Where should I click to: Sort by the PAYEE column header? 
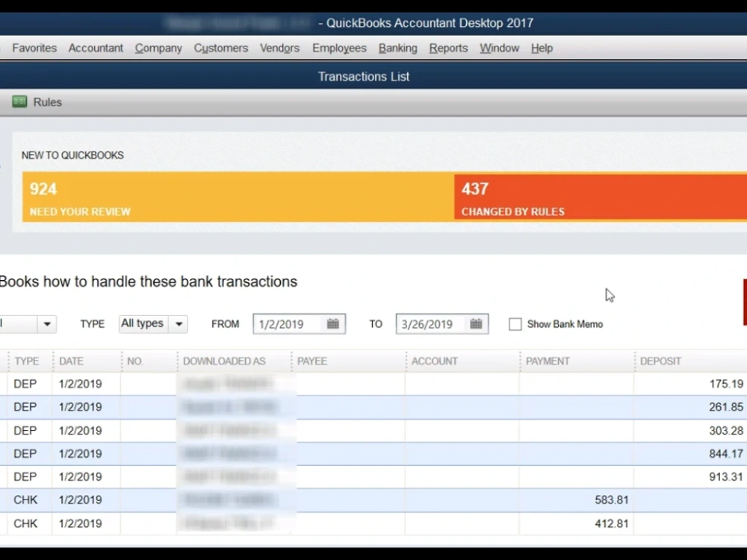click(x=312, y=361)
